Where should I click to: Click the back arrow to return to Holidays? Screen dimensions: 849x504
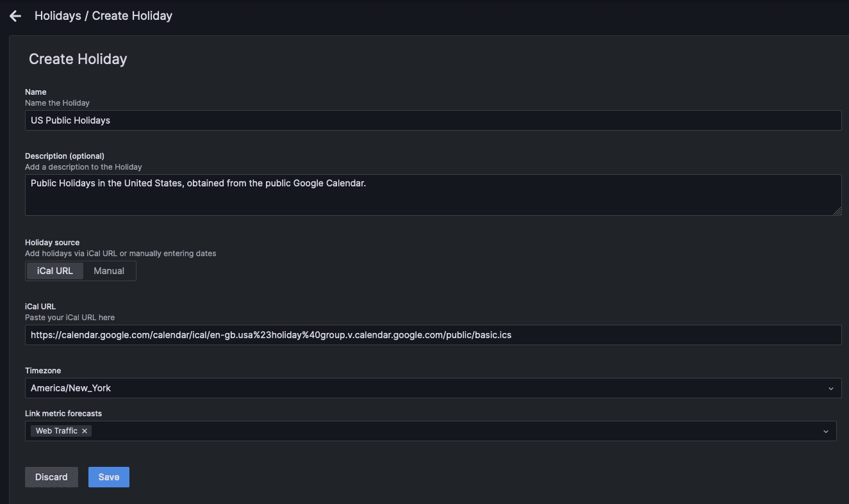pyautogui.click(x=15, y=15)
